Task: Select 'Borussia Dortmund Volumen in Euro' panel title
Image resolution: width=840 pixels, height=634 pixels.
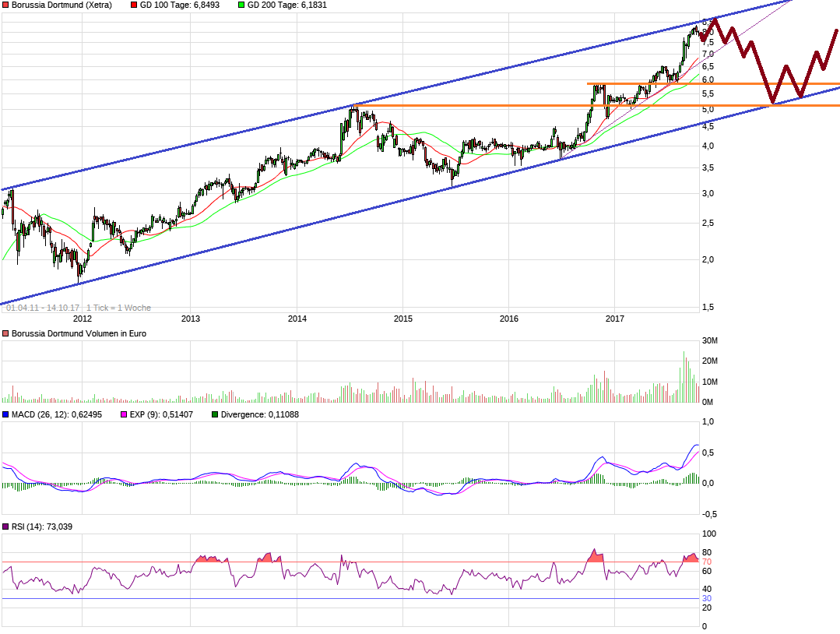Action: tap(79, 333)
